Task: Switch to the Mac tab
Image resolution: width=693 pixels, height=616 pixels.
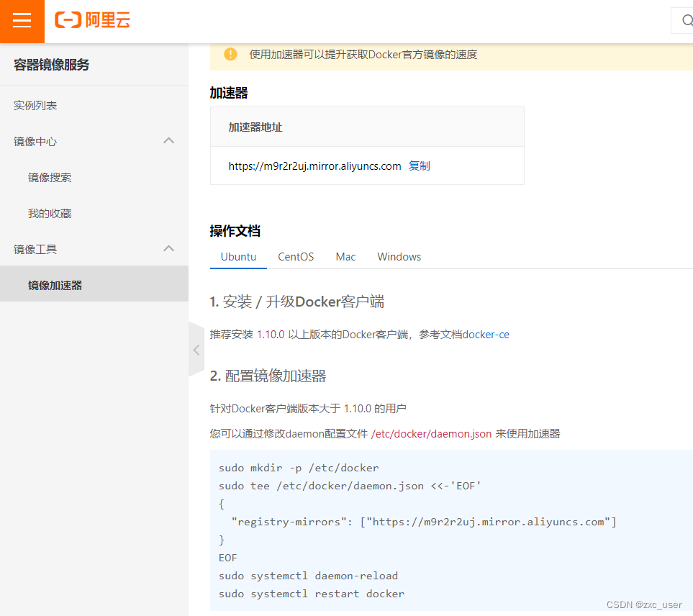Action: [x=345, y=257]
